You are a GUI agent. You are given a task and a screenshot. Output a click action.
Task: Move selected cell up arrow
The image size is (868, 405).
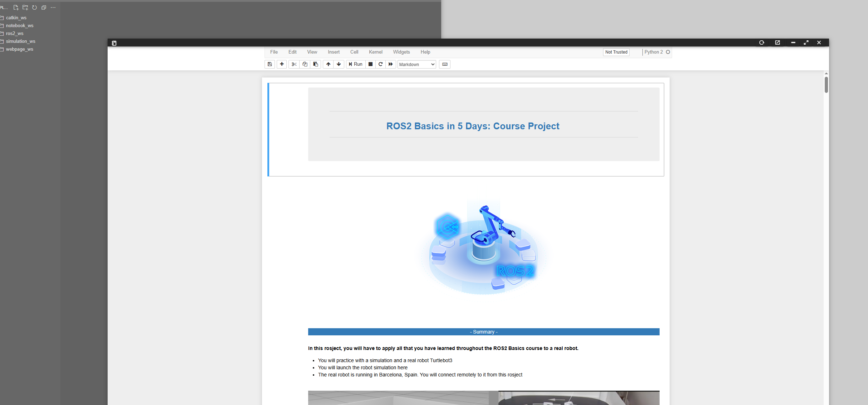click(328, 64)
